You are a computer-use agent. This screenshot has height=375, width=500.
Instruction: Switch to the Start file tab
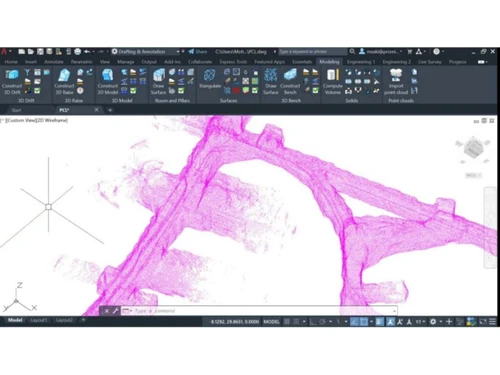click(16, 110)
